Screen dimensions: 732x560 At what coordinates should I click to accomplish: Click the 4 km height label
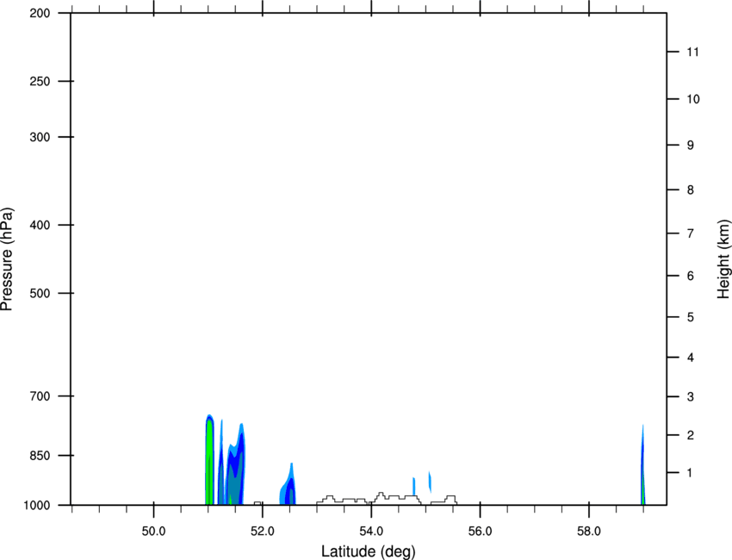click(x=691, y=358)
